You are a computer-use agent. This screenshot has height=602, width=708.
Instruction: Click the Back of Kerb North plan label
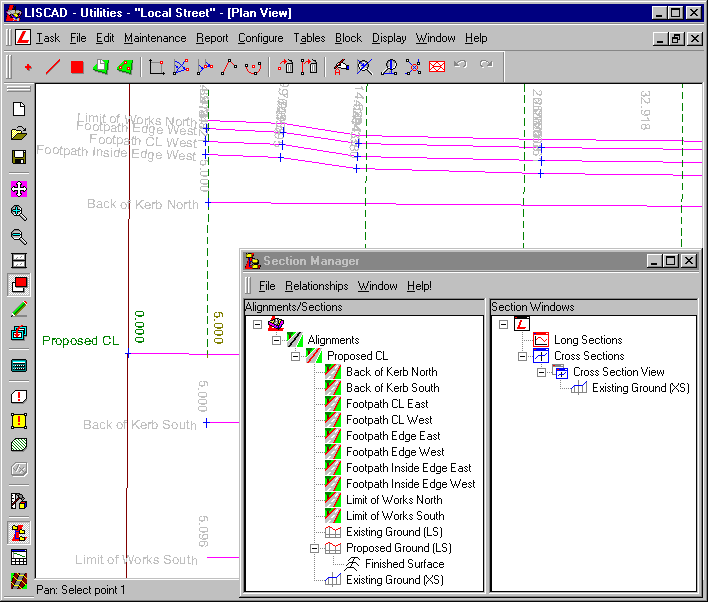point(143,204)
